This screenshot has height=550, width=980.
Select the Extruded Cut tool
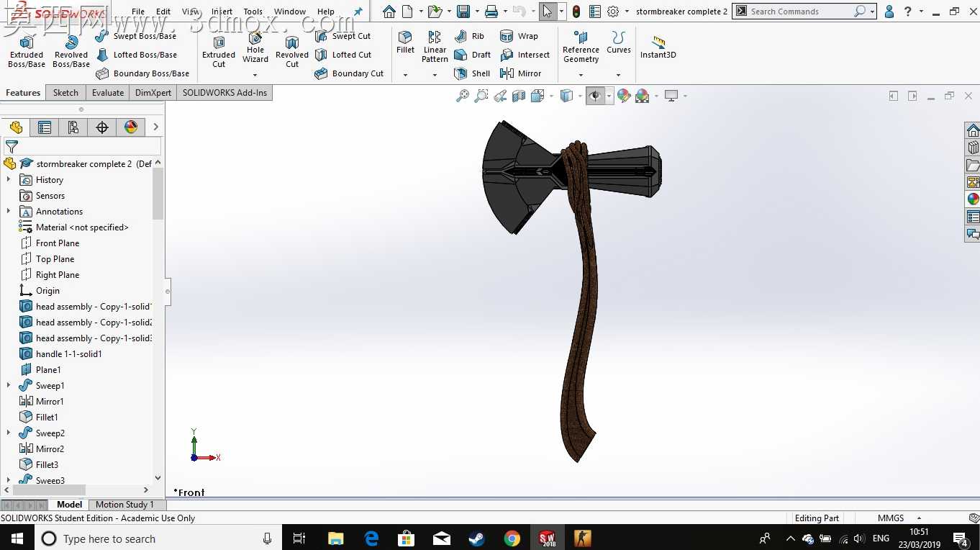(x=219, y=50)
